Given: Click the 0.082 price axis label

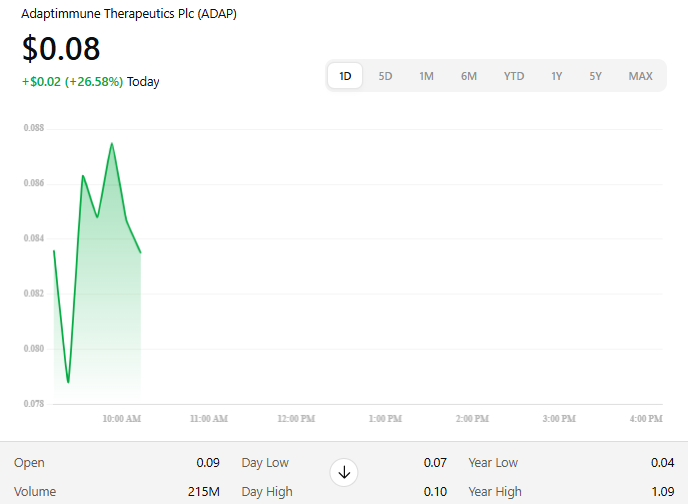Looking at the screenshot, I should tap(34, 293).
